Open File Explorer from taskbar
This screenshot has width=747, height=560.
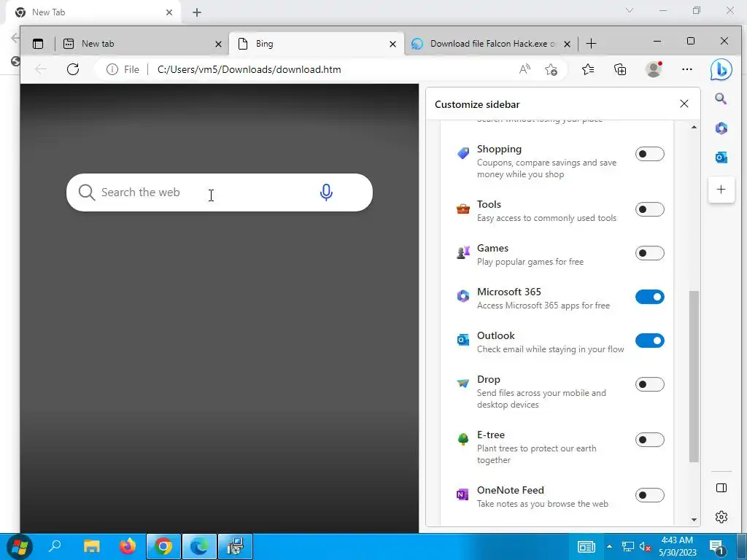click(x=91, y=546)
